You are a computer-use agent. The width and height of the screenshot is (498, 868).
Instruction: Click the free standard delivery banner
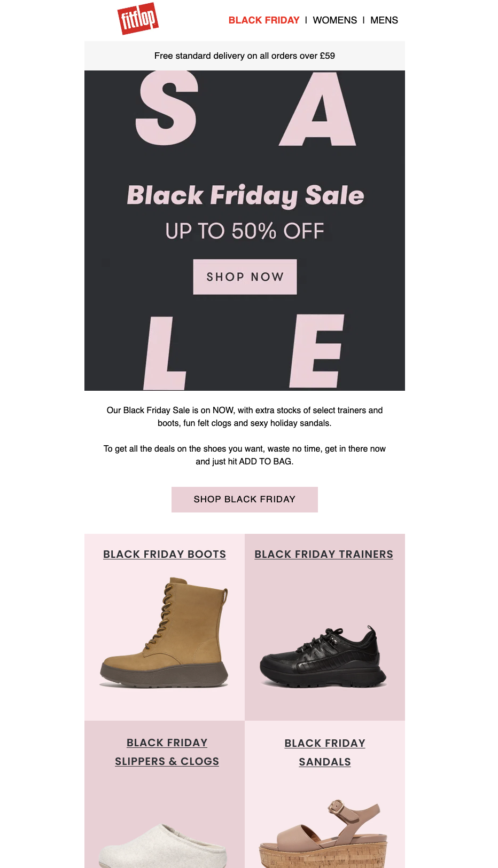245,56
